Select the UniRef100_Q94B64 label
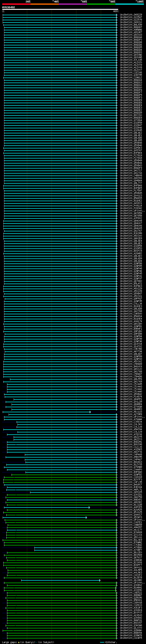 131,181
